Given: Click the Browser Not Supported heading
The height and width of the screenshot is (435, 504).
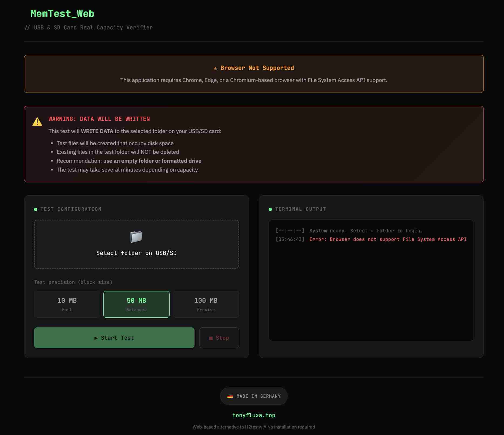Looking at the screenshot, I should point(257,68).
